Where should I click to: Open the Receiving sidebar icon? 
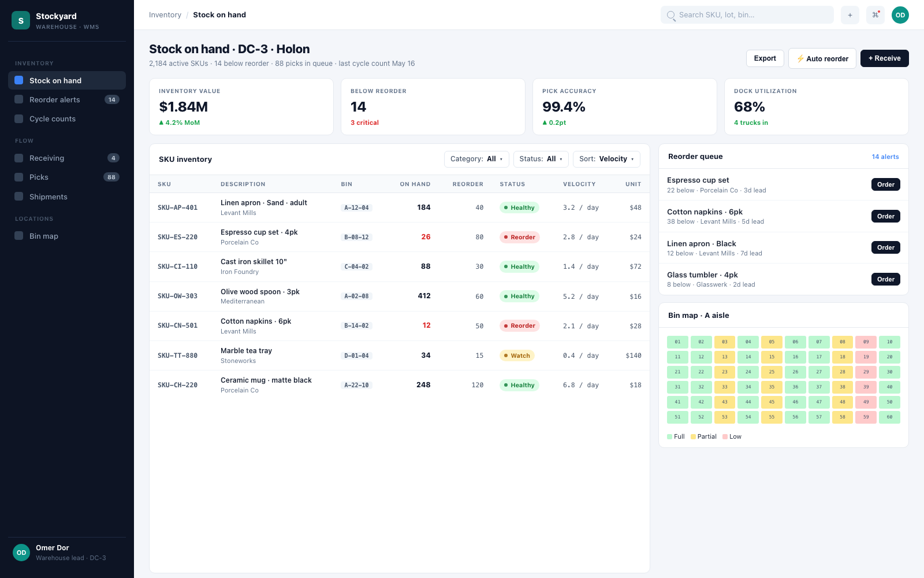[x=19, y=158]
